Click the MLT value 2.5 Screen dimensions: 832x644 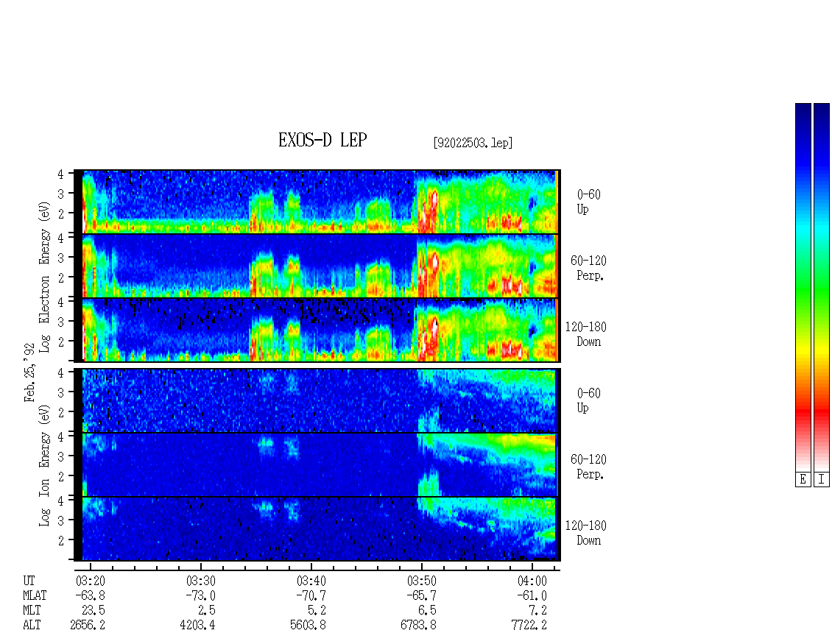coord(207,611)
